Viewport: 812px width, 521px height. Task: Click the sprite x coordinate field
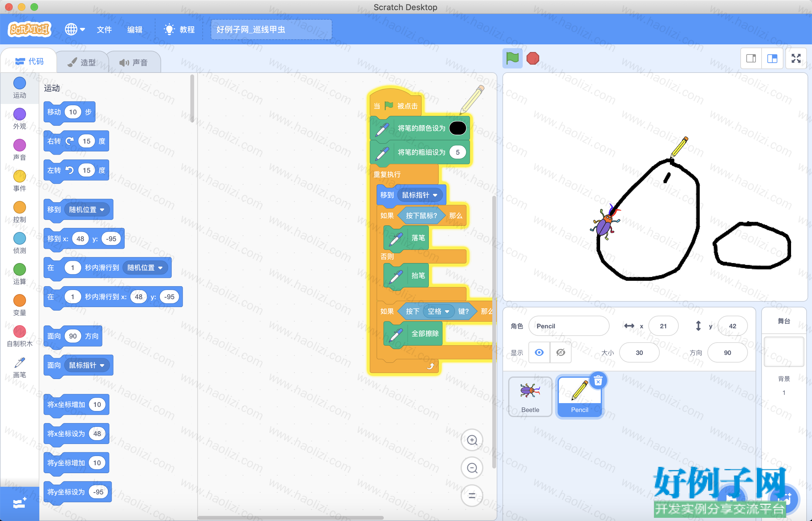663,326
